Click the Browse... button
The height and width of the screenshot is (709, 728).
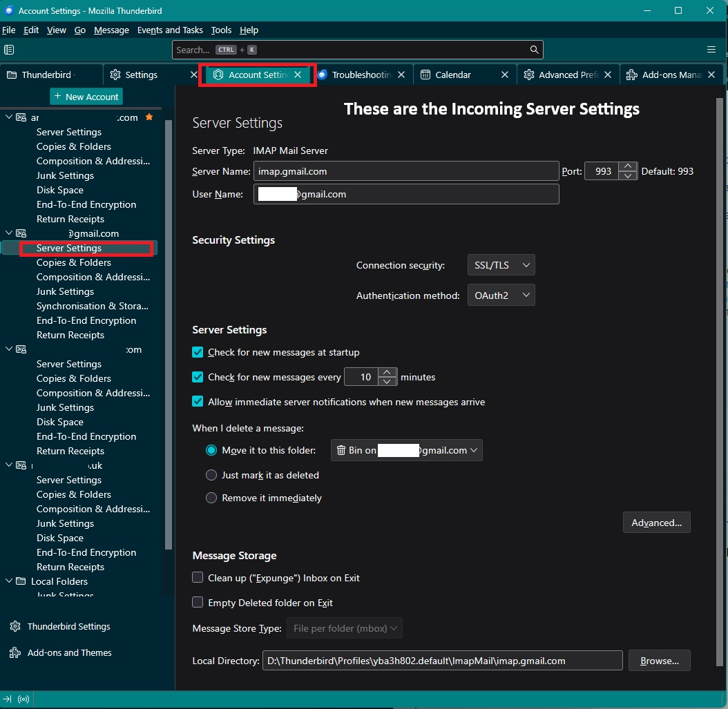[660, 660]
